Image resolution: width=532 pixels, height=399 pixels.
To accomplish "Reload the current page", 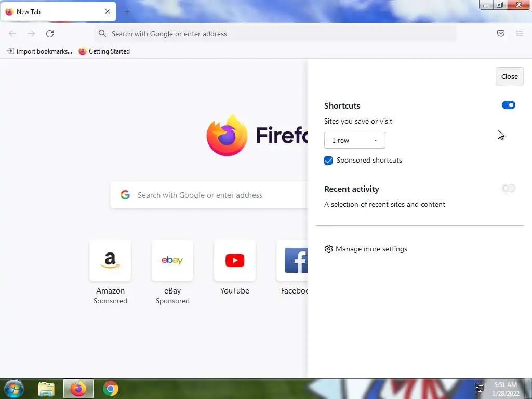I will click(x=50, y=34).
